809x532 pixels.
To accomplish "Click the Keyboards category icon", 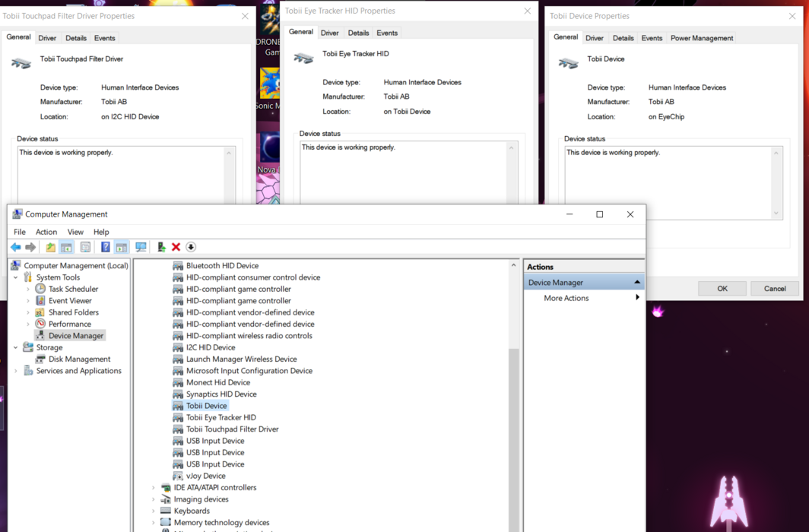I will pyautogui.click(x=166, y=511).
